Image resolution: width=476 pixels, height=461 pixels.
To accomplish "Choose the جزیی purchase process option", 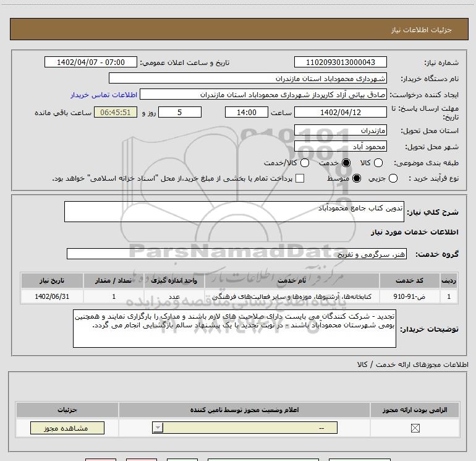I will click(x=393, y=178).
